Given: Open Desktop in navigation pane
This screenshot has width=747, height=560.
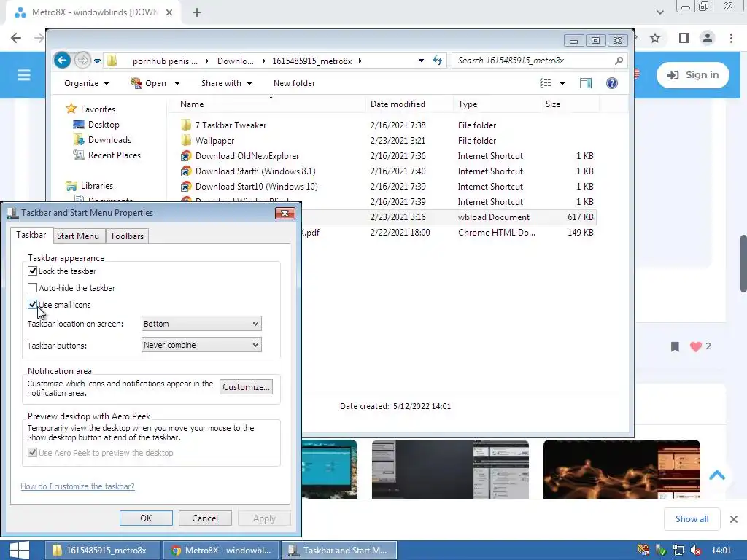Looking at the screenshot, I should click(104, 124).
